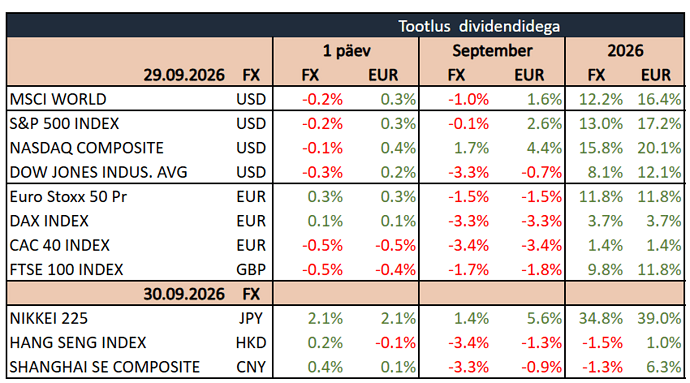This screenshot has height=383, width=690.
Task: Click the 29.09.2026 date cell
Action: tap(184, 75)
